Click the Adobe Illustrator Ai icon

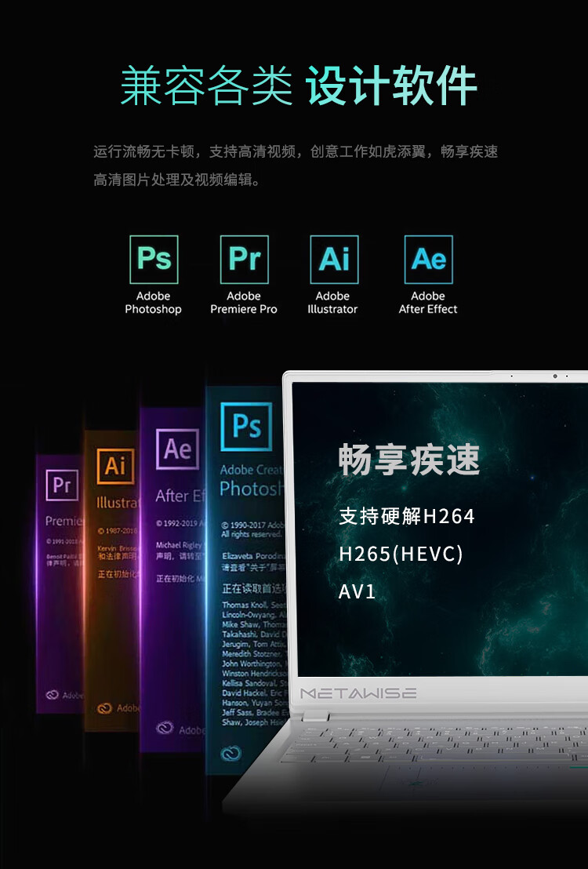(334, 260)
